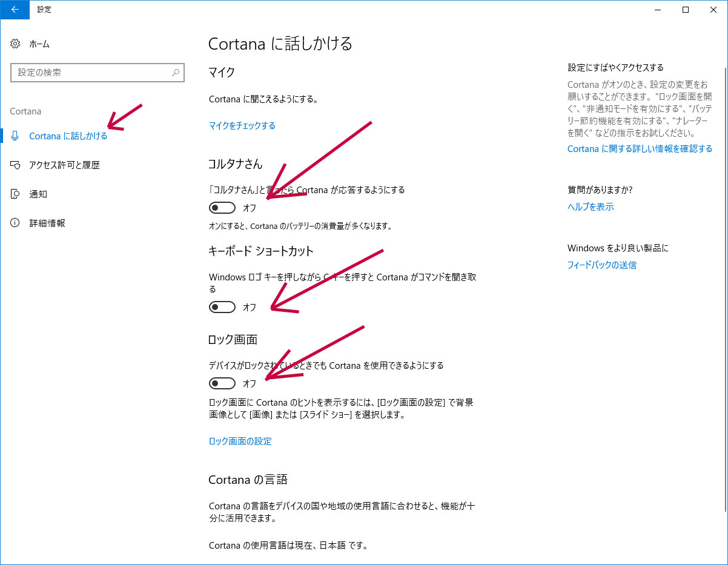Click the search magnifier icon
The height and width of the screenshot is (565, 728).
176,73
